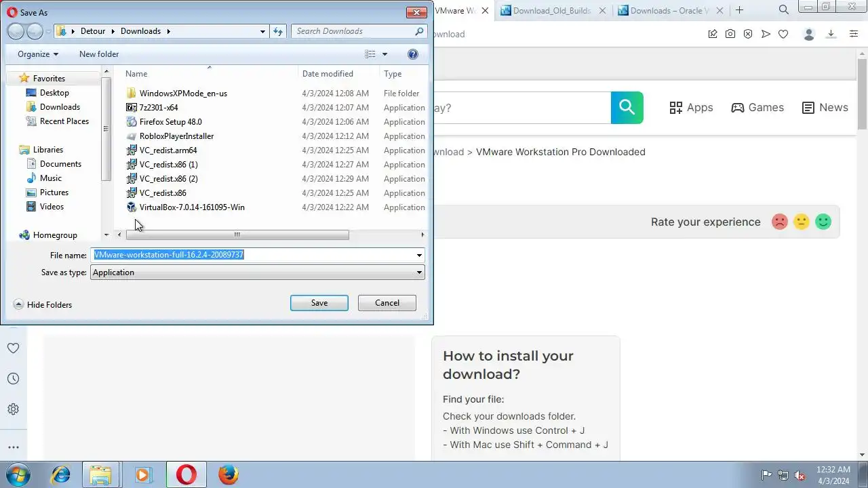Open the Help question mark icon
The image size is (868, 488).
click(412, 54)
